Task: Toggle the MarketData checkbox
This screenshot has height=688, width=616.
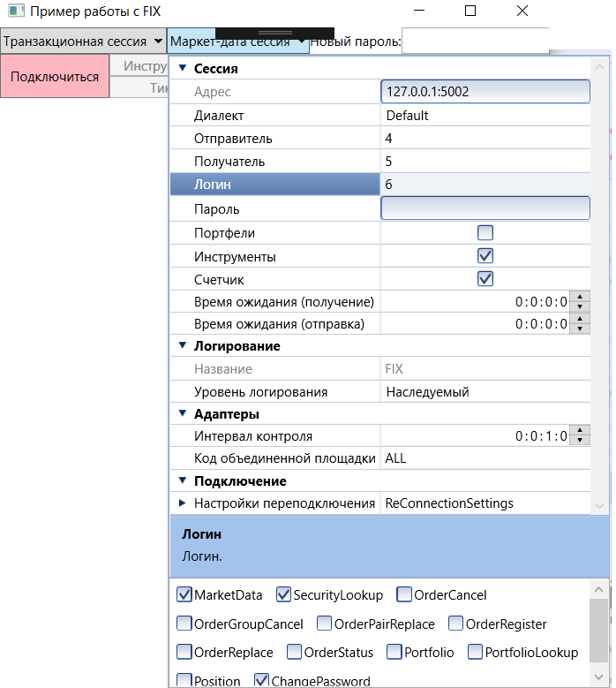Action: tap(185, 595)
